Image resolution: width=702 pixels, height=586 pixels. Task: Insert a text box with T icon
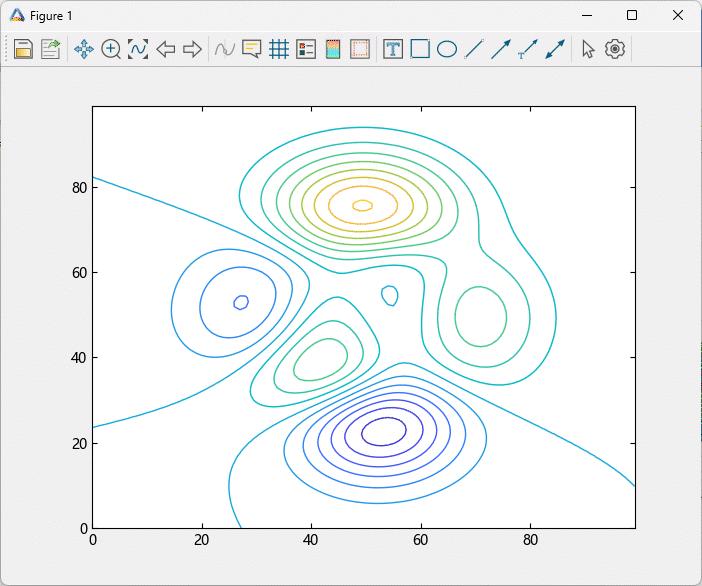(x=393, y=49)
